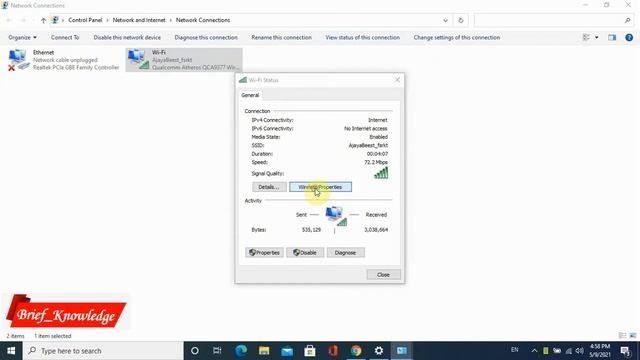
Task: Show hidden tray icons chevron
Action: point(534,351)
